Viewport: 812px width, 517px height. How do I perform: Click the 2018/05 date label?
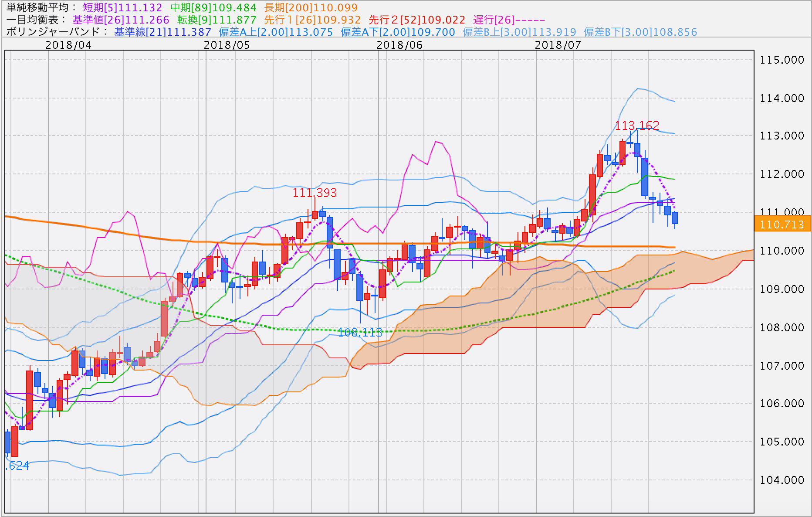click(x=227, y=45)
